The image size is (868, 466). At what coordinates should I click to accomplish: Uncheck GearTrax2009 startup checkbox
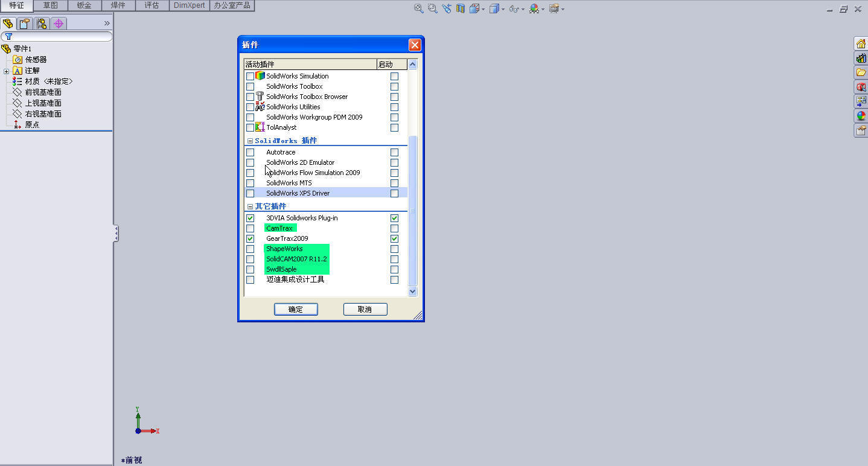coord(394,238)
